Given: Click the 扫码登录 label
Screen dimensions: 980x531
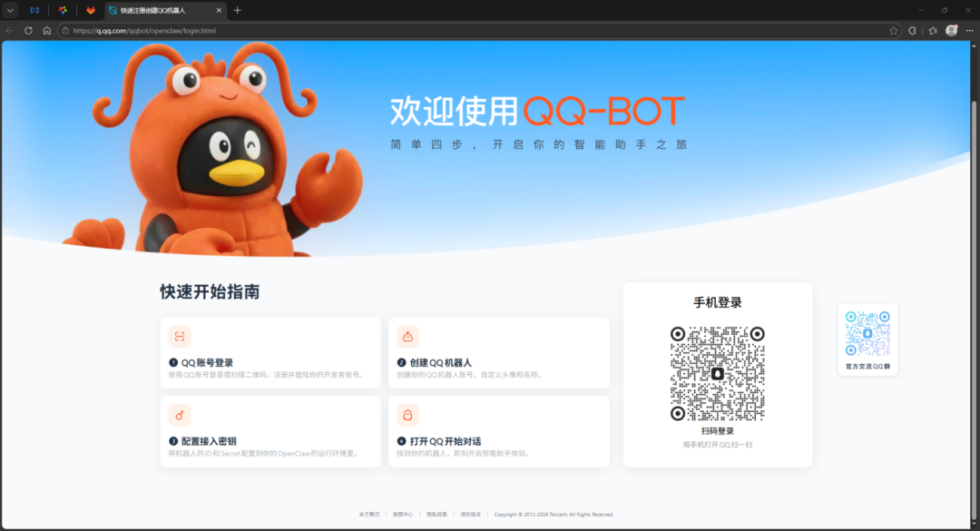Looking at the screenshot, I should point(718,431).
